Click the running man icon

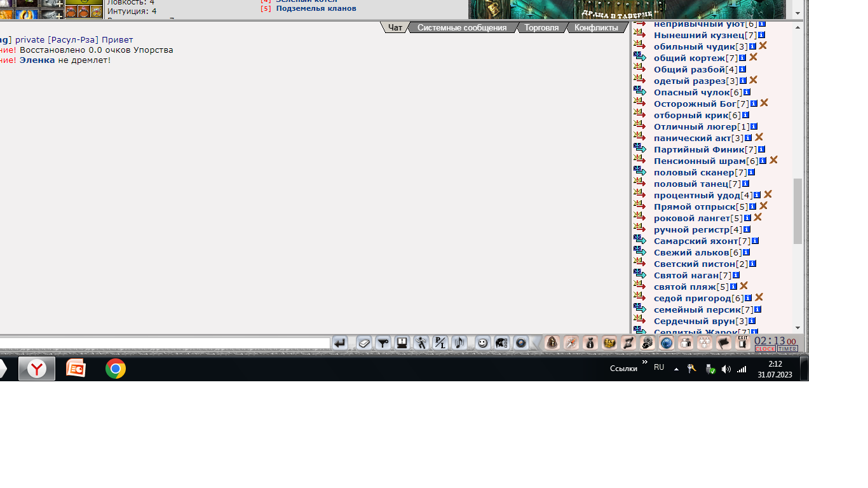(421, 343)
